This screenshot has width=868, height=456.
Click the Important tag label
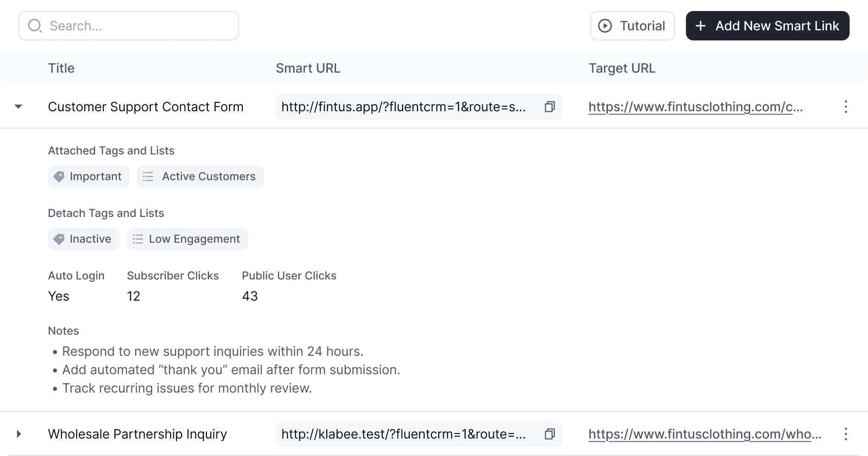96,177
